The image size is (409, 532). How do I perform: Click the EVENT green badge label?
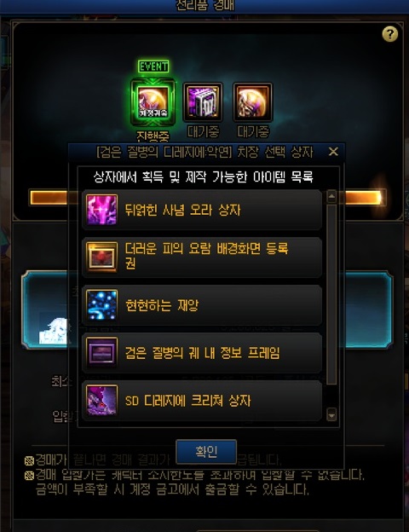coord(153,66)
